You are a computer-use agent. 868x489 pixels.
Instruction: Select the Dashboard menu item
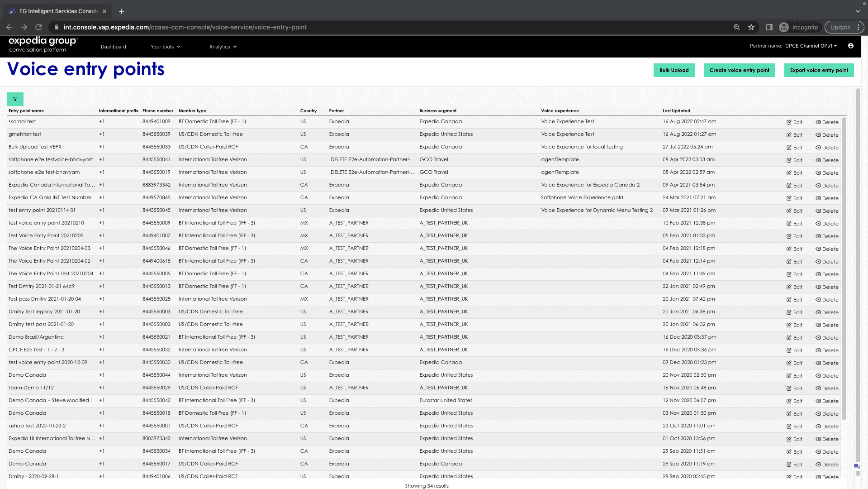(113, 46)
